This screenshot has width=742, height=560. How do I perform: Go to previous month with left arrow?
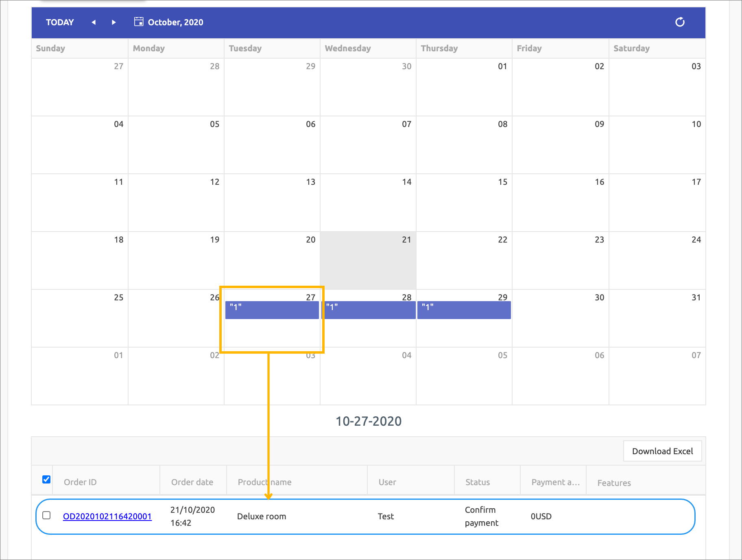[x=94, y=22]
